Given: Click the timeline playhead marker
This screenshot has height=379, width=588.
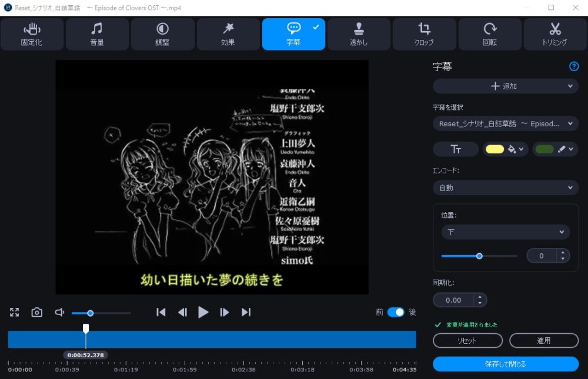Looking at the screenshot, I should [x=86, y=329].
